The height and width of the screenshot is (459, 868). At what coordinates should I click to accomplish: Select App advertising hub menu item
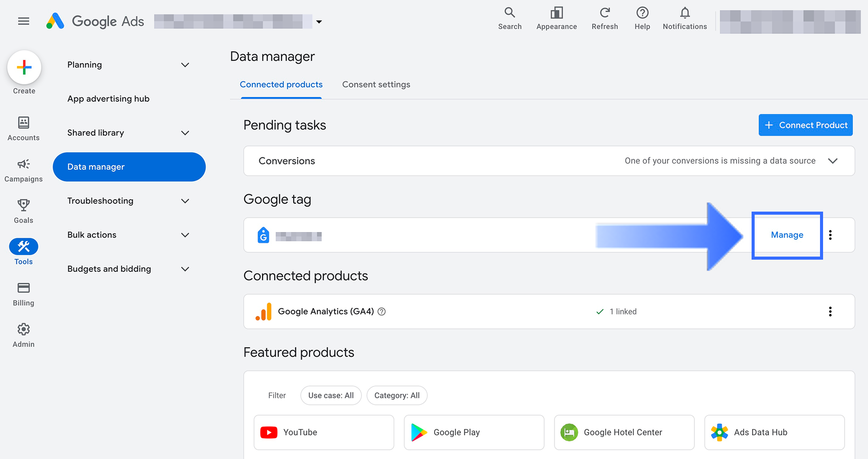108,99
